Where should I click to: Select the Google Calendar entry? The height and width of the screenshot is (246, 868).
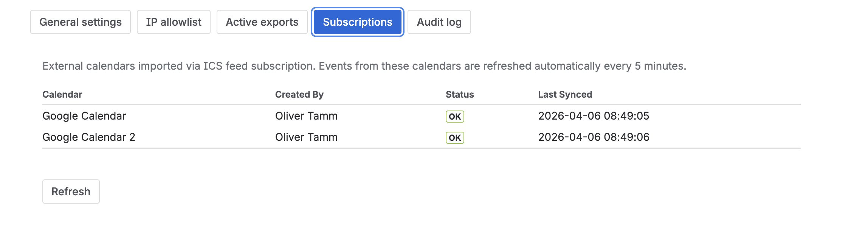(x=84, y=116)
